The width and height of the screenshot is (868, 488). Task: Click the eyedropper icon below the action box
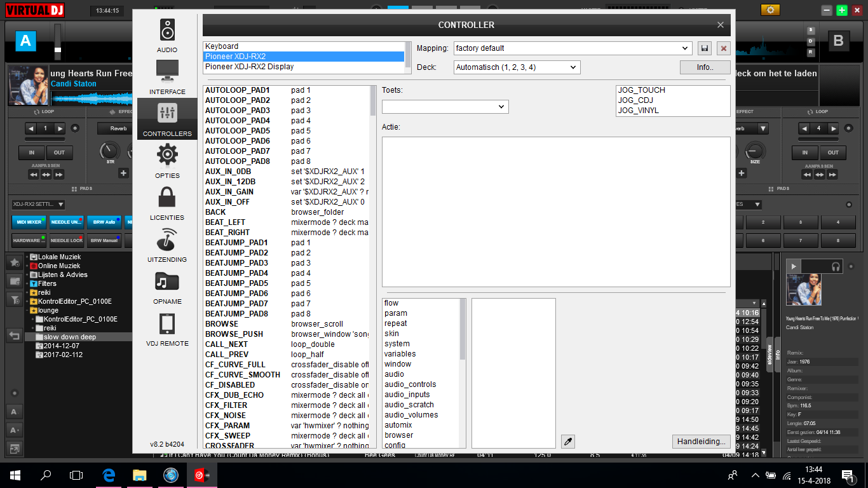point(568,442)
